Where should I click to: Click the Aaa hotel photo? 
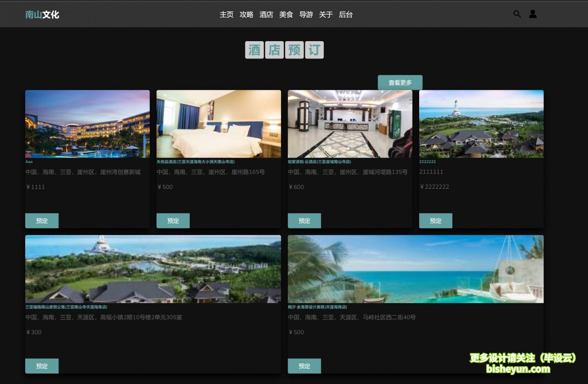87,124
